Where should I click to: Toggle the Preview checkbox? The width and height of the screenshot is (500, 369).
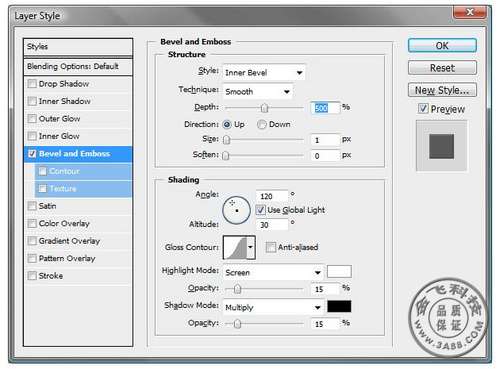pyautogui.click(x=423, y=108)
